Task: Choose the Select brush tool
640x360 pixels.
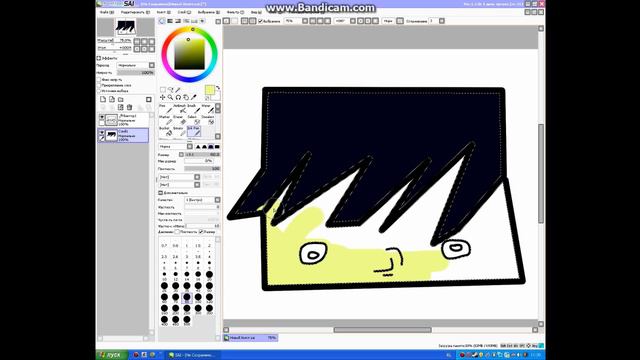Action: 194,120
